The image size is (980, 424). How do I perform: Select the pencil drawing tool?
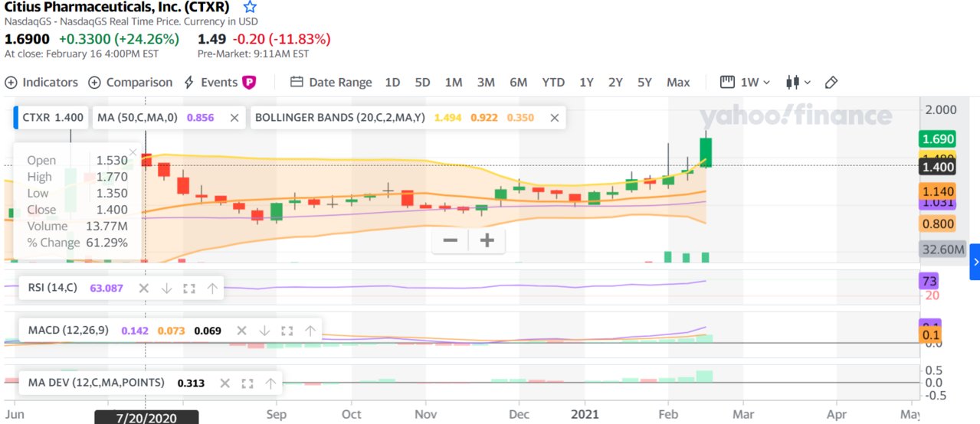[832, 82]
